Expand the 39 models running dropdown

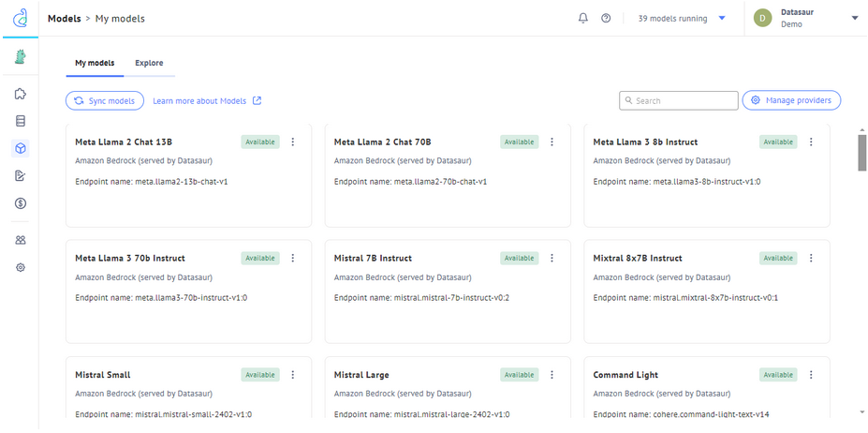point(682,19)
